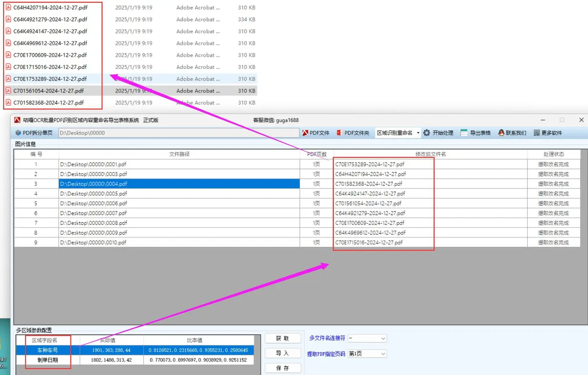The width and height of the screenshot is (588, 375).
Task: Click the 编号 column header
Action: click(36, 154)
